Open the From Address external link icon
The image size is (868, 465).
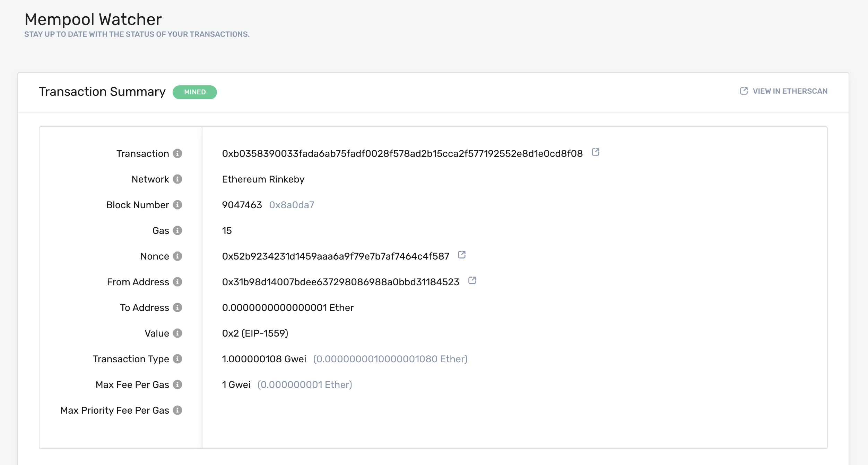(472, 280)
